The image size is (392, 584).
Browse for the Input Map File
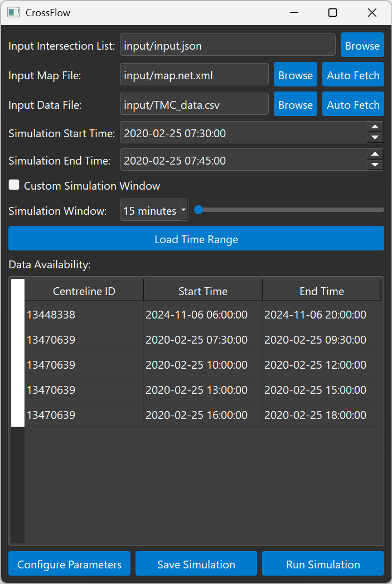(x=296, y=75)
